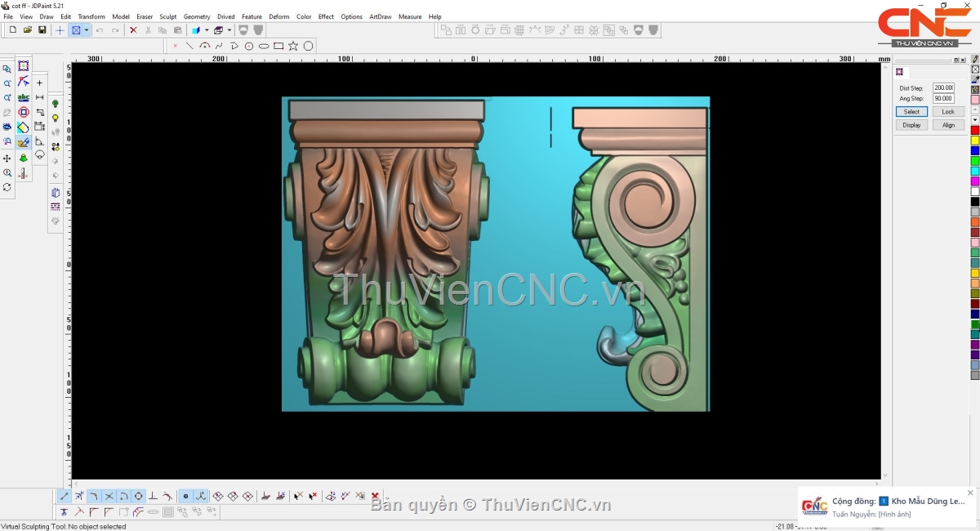Click the abc text tool
This screenshot has width=980, height=531.
[x=24, y=97]
